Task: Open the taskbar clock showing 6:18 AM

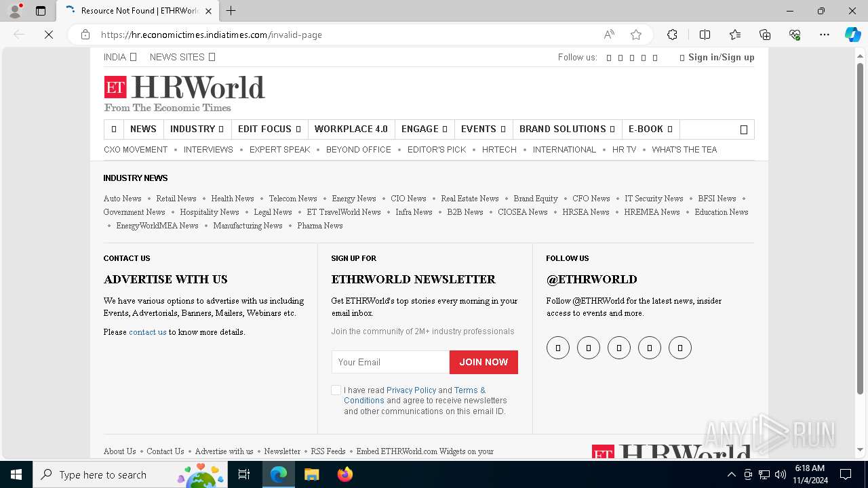Action: click(810, 474)
